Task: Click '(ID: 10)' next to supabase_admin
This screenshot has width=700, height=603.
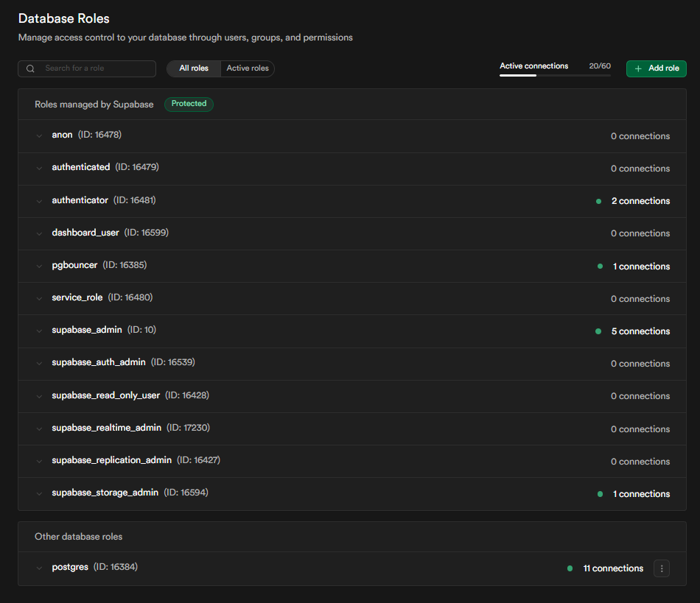Action: click(141, 330)
